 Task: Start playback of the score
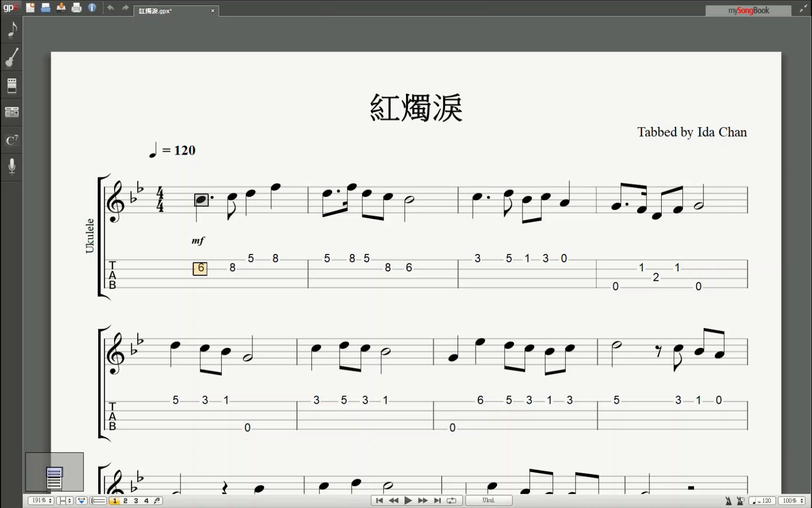click(408, 500)
